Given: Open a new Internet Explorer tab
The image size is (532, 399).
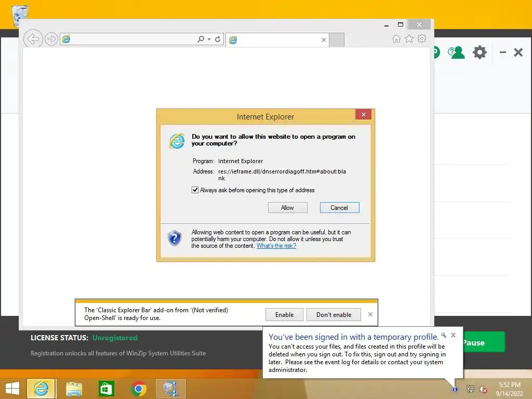Looking at the screenshot, I should [337, 40].
